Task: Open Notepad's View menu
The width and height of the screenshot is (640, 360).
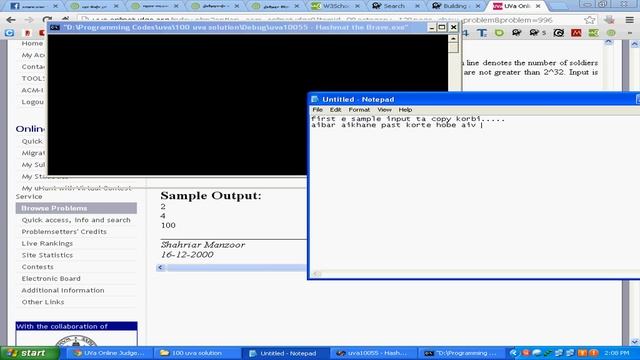Action: (384, 110)
